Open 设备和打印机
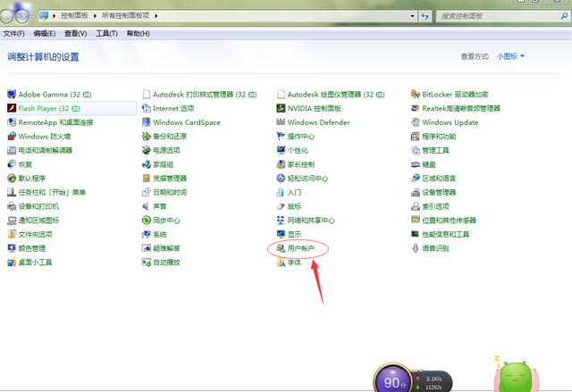This screenshot has width=572, height=392. 33,206
